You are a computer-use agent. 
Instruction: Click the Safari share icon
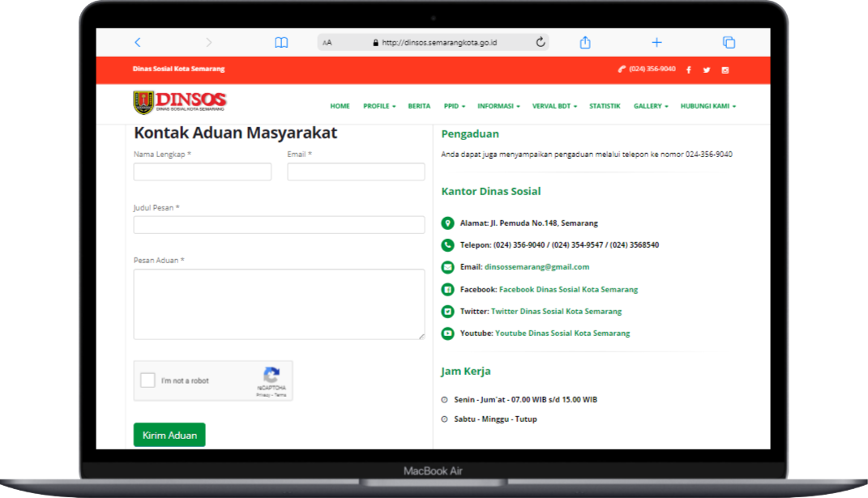pos(585,43)
